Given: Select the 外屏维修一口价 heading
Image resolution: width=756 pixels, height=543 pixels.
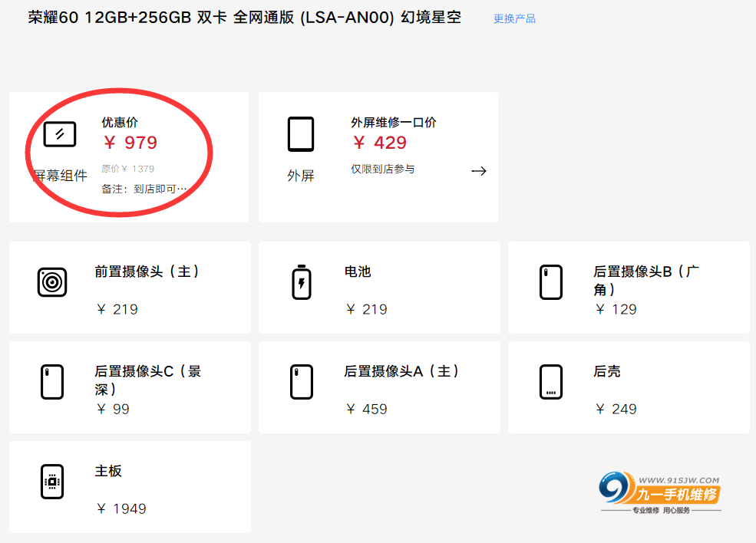Looking at the screenshot, I should (394, 123).
